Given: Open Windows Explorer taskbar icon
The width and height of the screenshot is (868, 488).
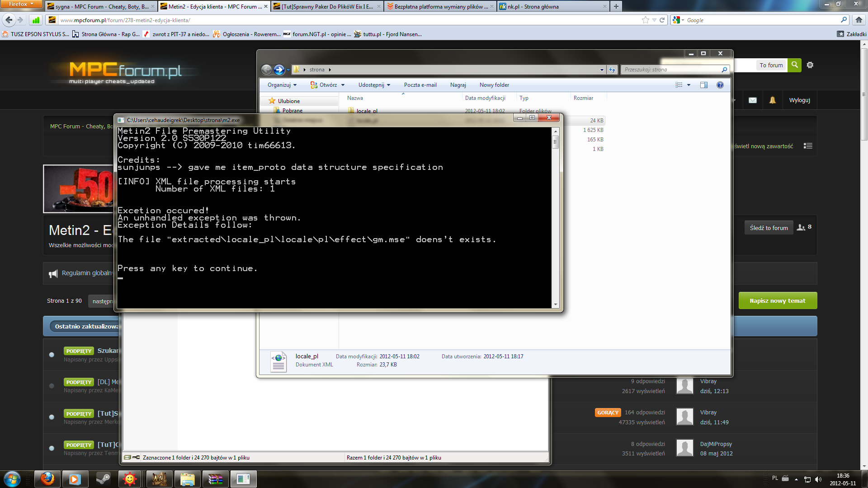Looking at the screenshot, I should pyautogui.click(x=187, y=479).
